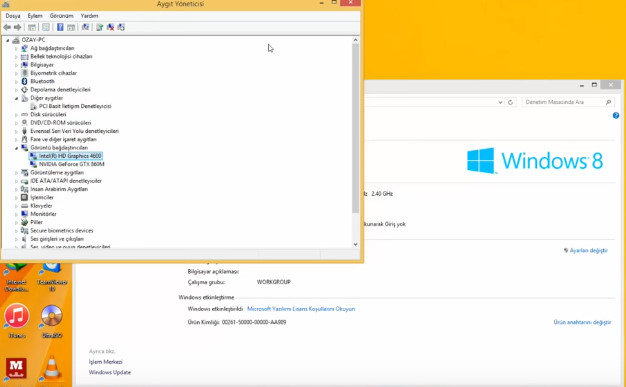Open Properties from the Device Manager toolbar
This screenshot has width=626, height=387.
pyautogui.click(x=46, y=27)
